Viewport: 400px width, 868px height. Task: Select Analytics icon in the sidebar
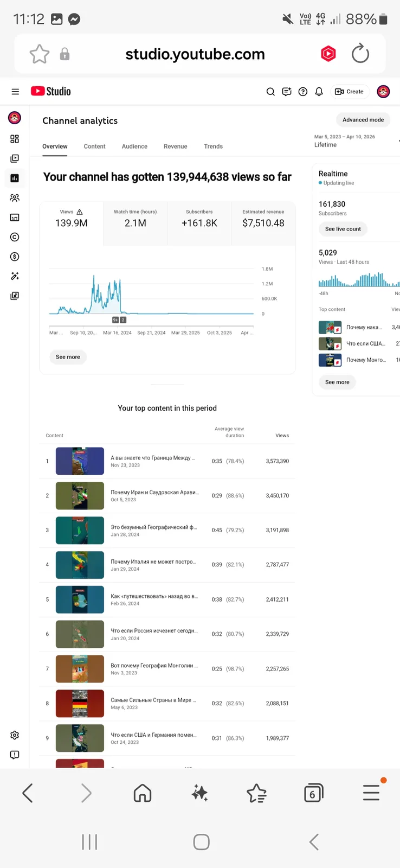point(15,178)
